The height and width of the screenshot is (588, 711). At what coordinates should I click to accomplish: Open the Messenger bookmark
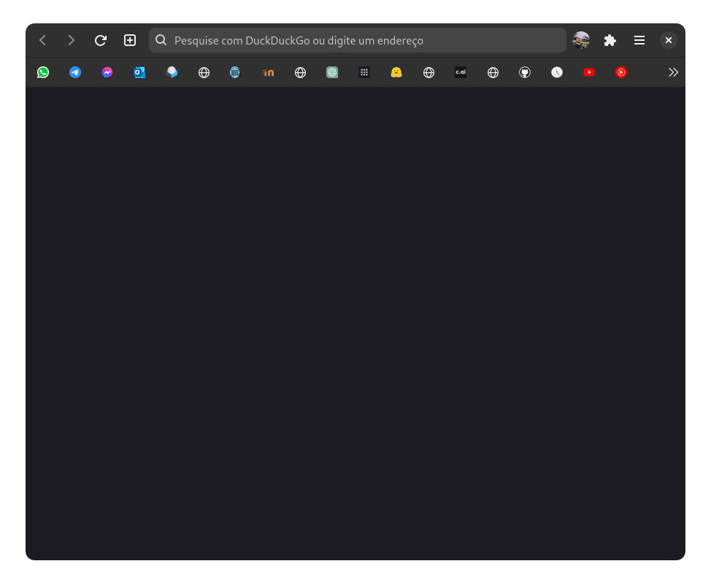(x=107, y=72)
